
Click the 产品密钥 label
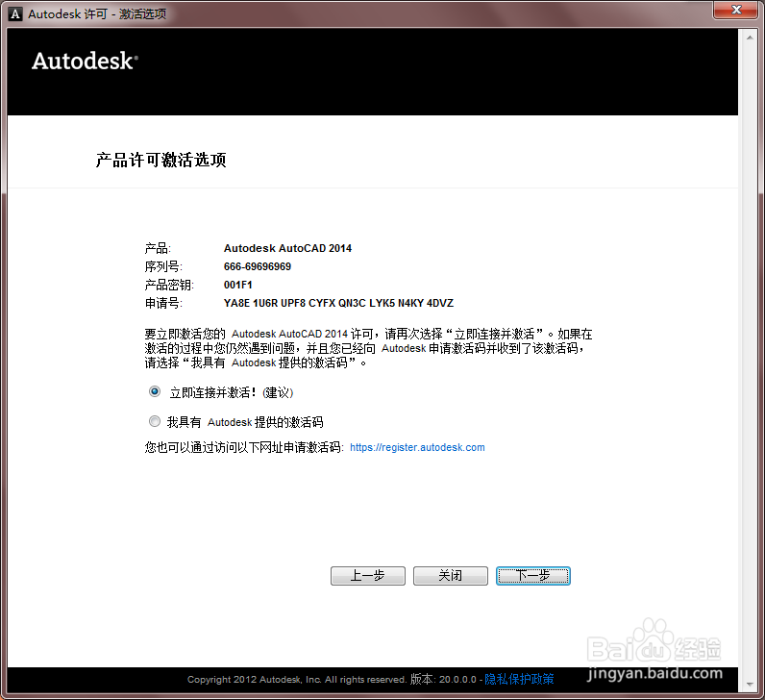pyautogui.click(x=169, y=285)
